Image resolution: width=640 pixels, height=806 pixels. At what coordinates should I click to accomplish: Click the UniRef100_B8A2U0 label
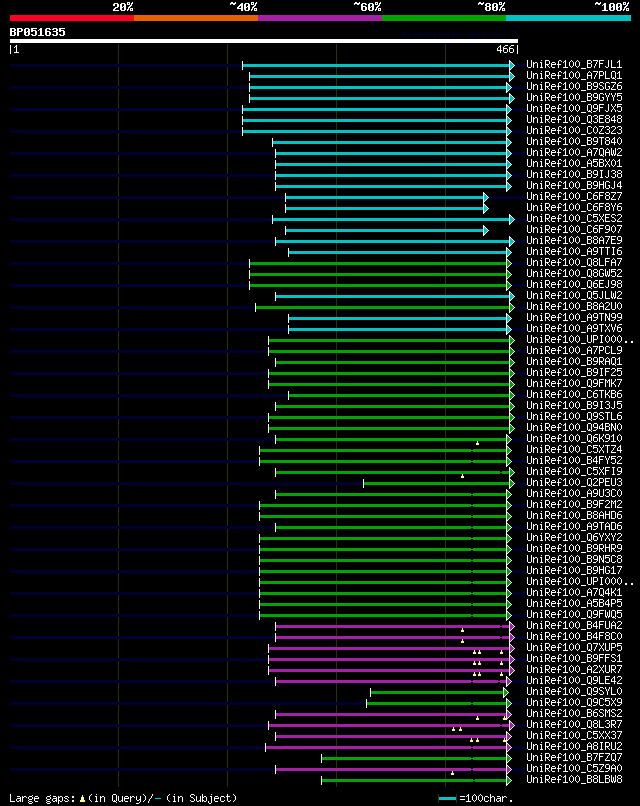(x=574, y=306)
